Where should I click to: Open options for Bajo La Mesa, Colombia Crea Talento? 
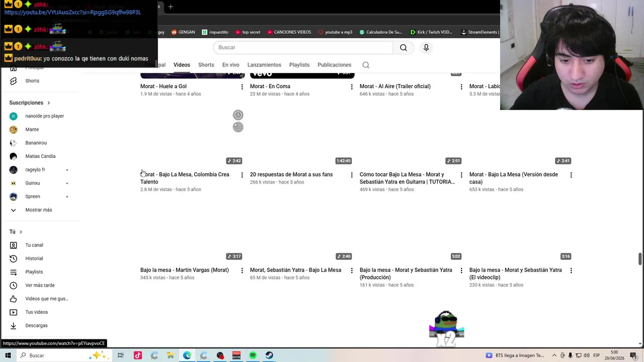242,175
